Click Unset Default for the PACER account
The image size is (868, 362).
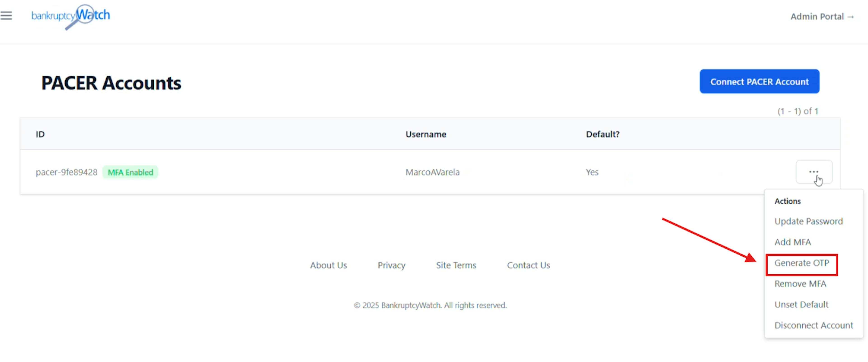click(801, 304)
